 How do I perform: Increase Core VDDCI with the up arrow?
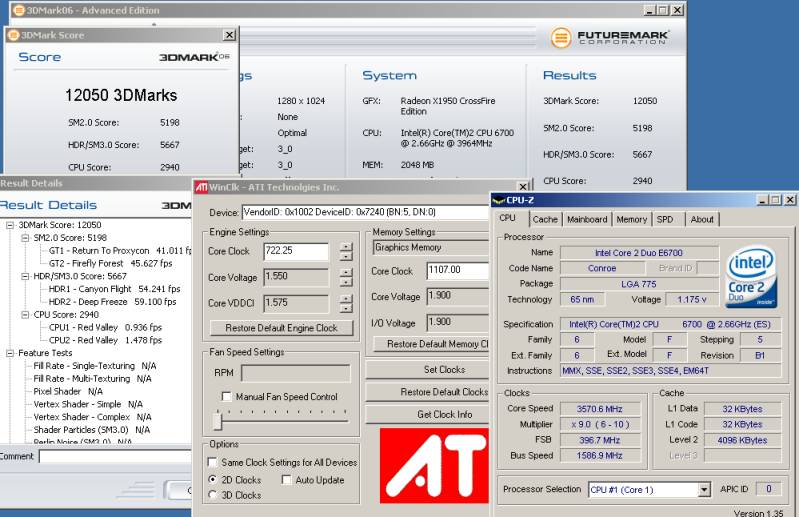tap(346, 298)
